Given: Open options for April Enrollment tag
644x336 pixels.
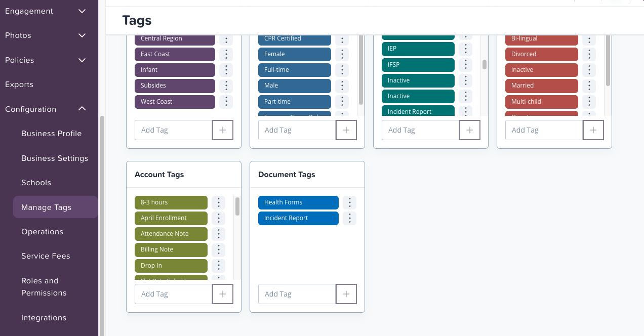Looking at the screenshot, I should pos(218,218).
